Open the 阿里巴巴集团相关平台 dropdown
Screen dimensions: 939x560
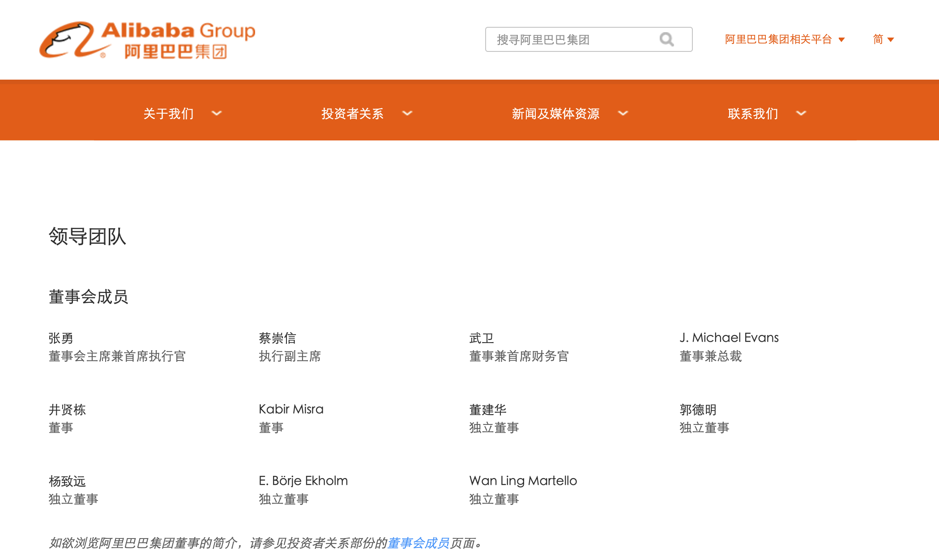pos(784,39)
